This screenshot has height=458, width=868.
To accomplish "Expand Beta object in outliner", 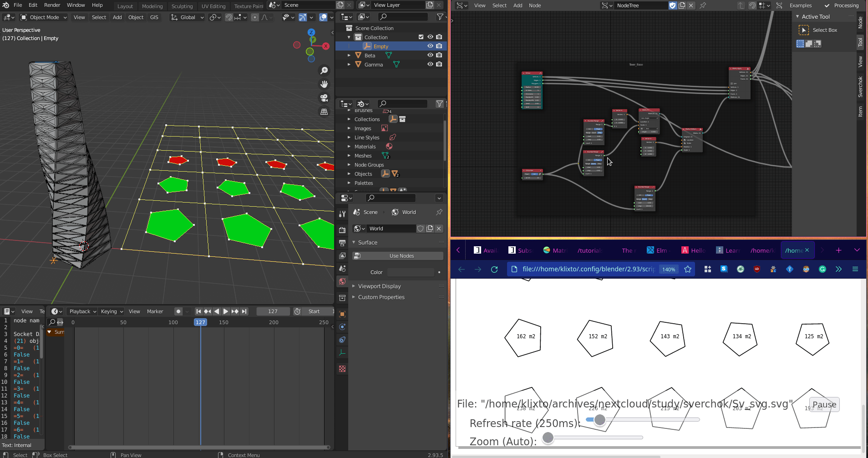I will pyautogui.click(x=349, y=55).
